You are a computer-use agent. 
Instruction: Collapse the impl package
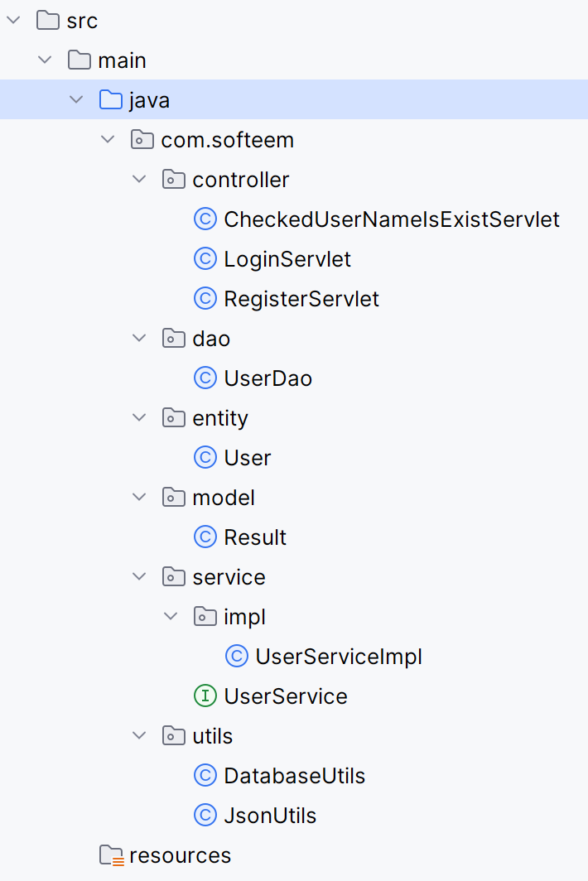171,616
